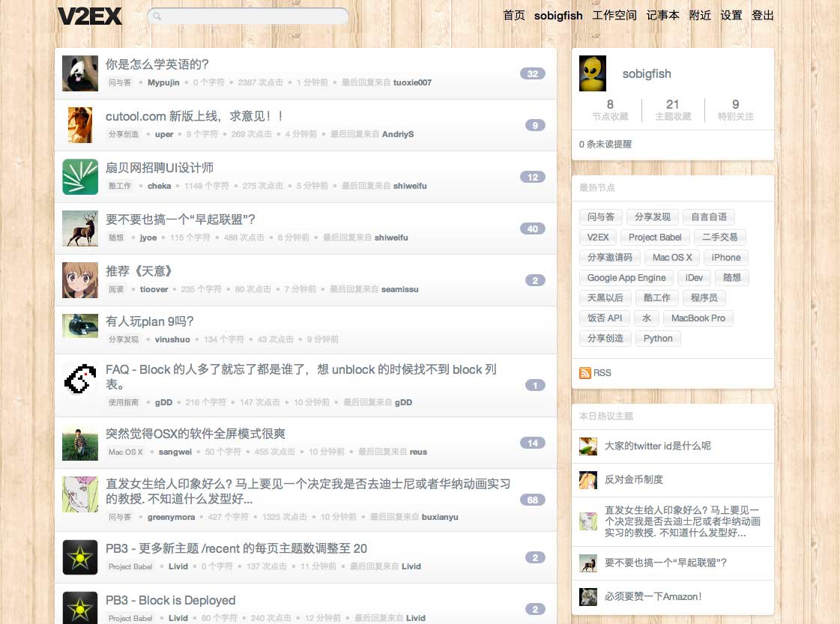Select the MacBook Pro node tag
Screen dimensions: 840x624
click(x=698, y=318)
